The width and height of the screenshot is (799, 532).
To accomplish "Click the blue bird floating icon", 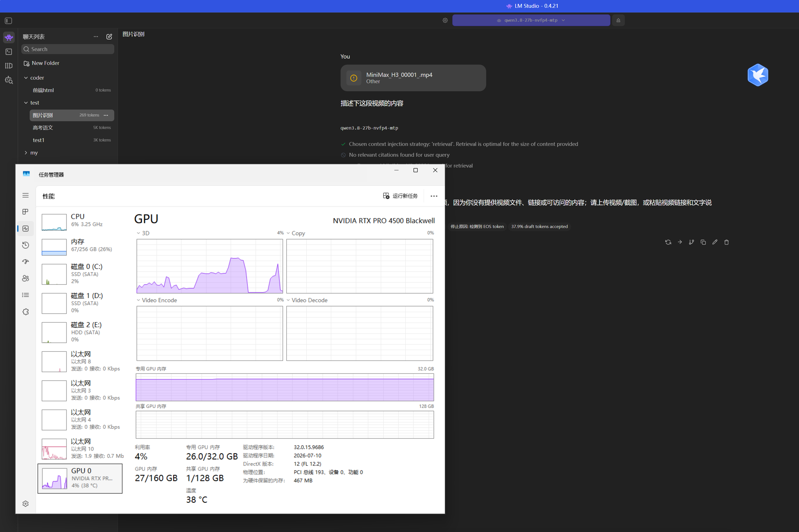I will tap(758, 75).
